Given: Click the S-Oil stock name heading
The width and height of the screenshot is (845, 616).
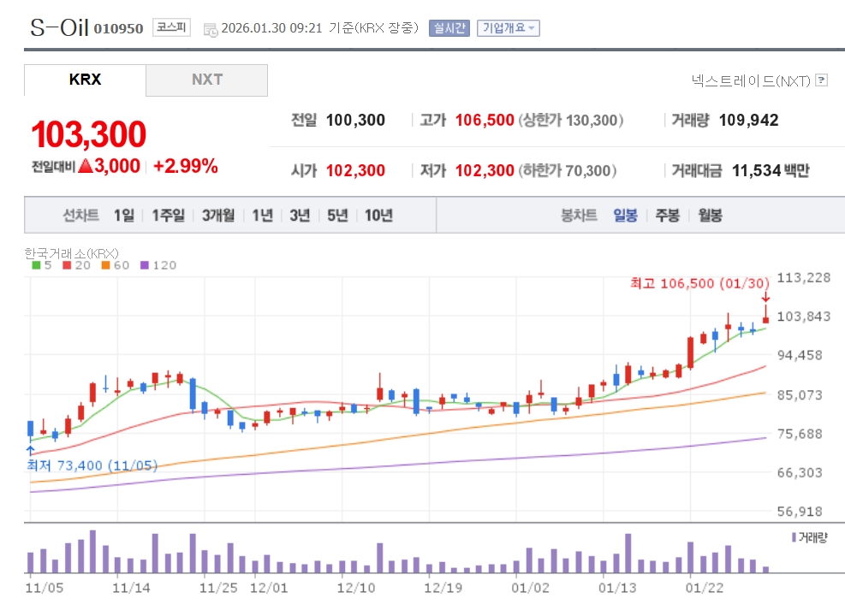Looking at the screenshot, I should tap(59, 27).
